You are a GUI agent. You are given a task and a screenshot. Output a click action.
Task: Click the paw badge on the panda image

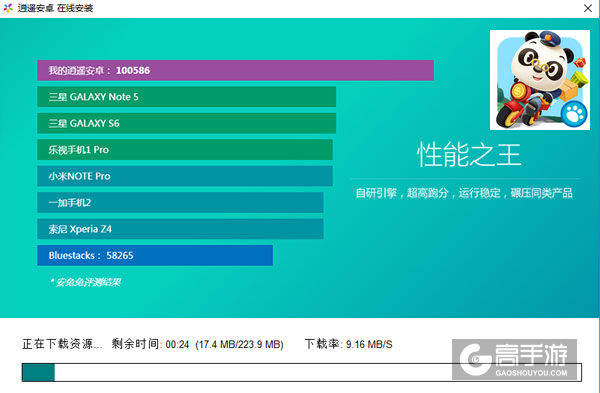coord(574,113)
